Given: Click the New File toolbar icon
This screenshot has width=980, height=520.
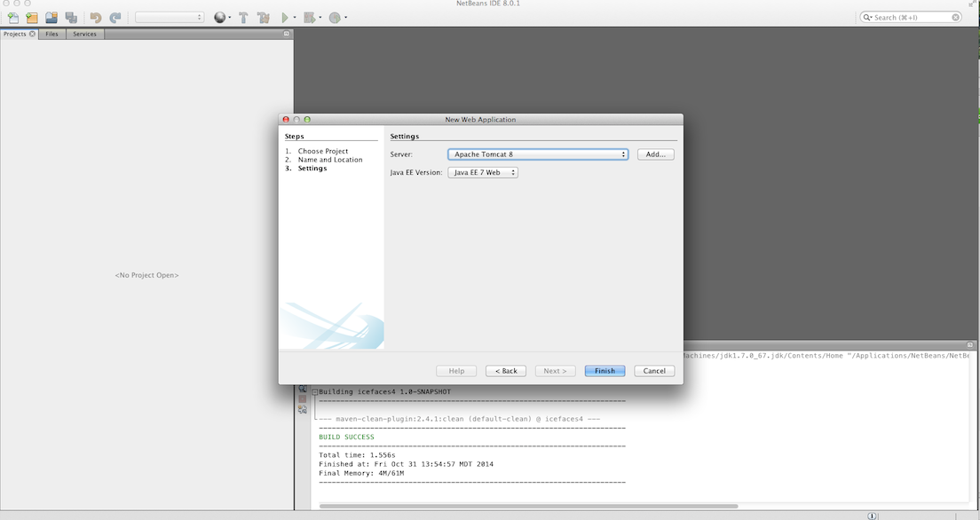Looking at the screenshot, I should click(12, 18).
